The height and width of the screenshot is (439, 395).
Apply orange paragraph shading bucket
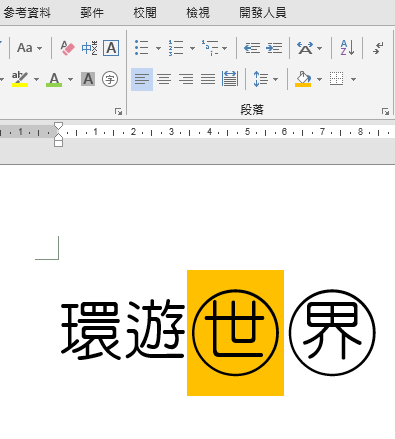point(303,79)
